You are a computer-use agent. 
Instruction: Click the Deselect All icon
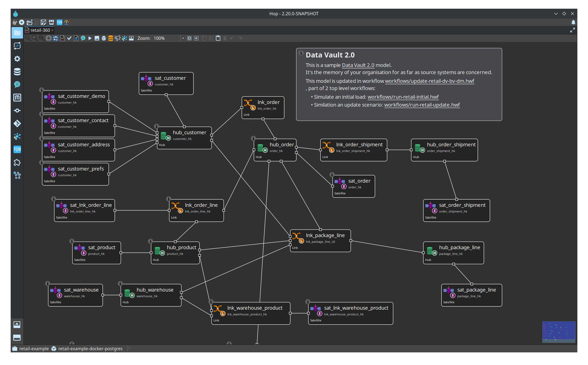point(196,38)
